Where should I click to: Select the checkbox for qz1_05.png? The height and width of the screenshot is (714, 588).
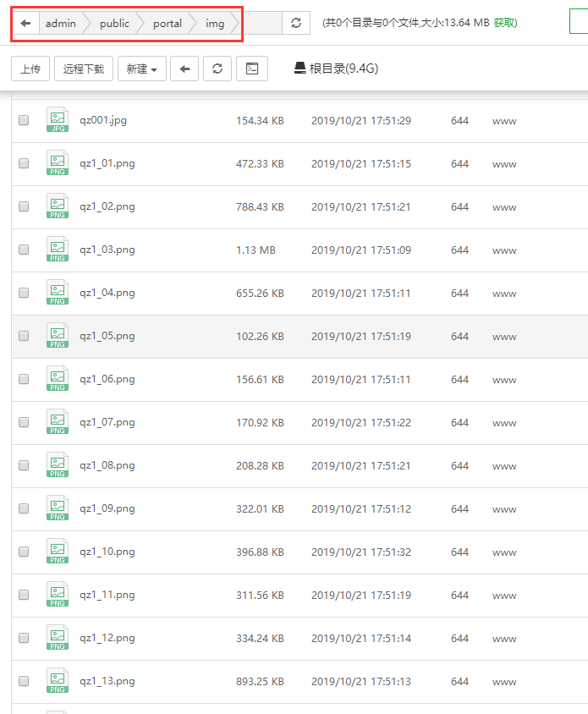pos(24,336)
